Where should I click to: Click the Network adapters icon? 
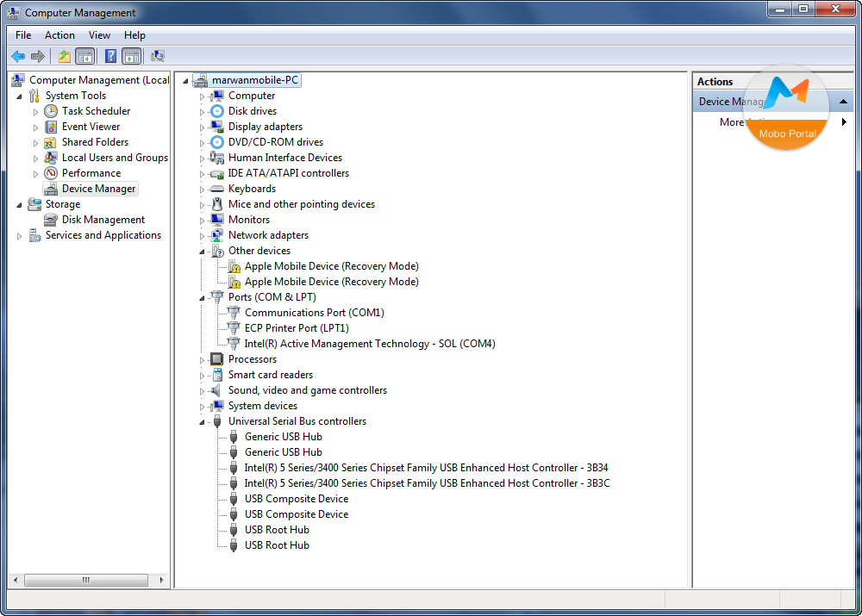click(218, 235)
